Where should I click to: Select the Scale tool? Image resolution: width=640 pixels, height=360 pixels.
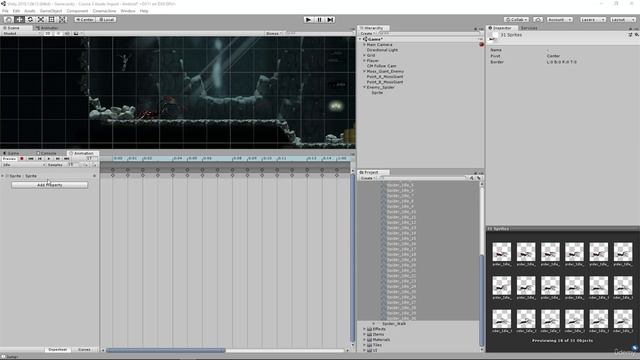coord(41,20)
